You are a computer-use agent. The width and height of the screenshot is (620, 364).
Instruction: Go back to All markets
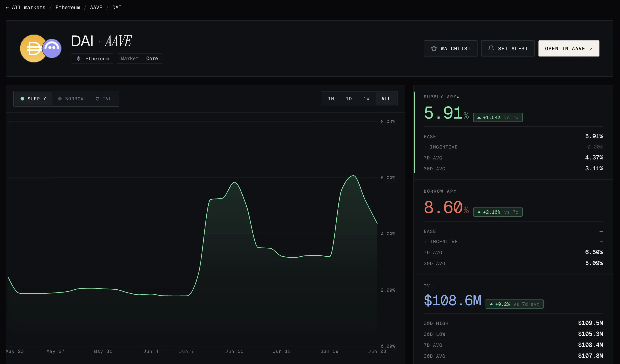[26, 8]
